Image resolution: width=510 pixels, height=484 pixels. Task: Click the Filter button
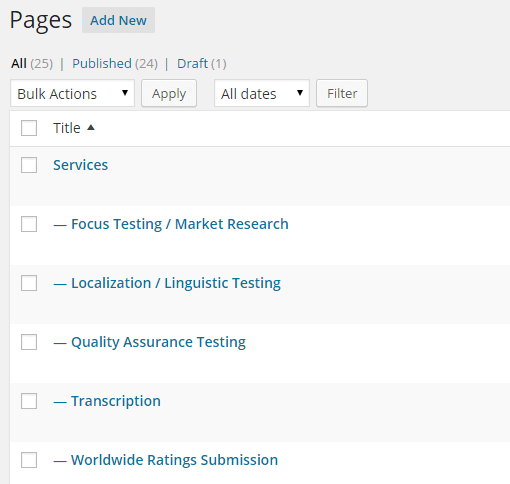click(342, 93)
